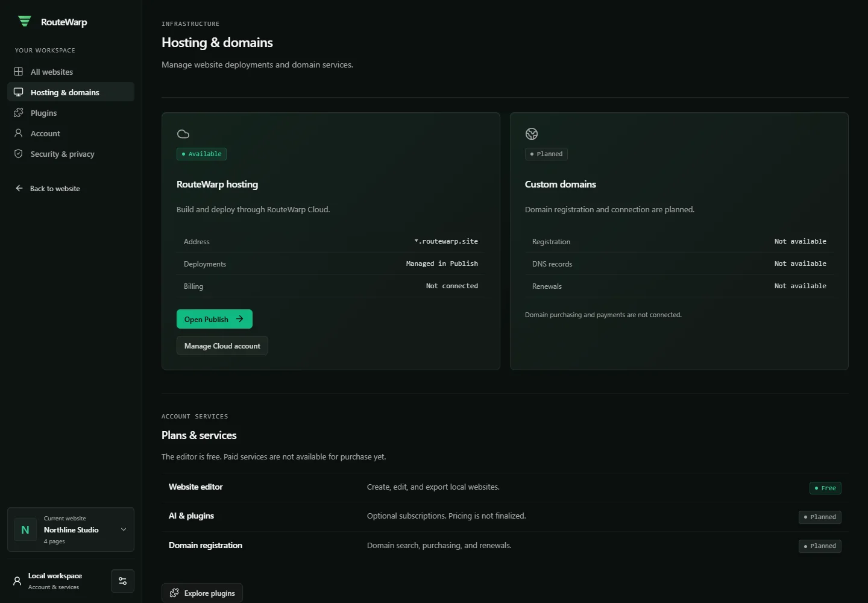868x603 pixels.
Task: Click the Custom domains card title
Action: click(x=561, y=184)
